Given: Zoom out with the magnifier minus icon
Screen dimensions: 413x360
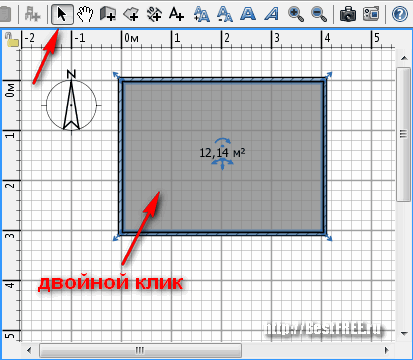Looking at the screenshot, I should 319,15.
